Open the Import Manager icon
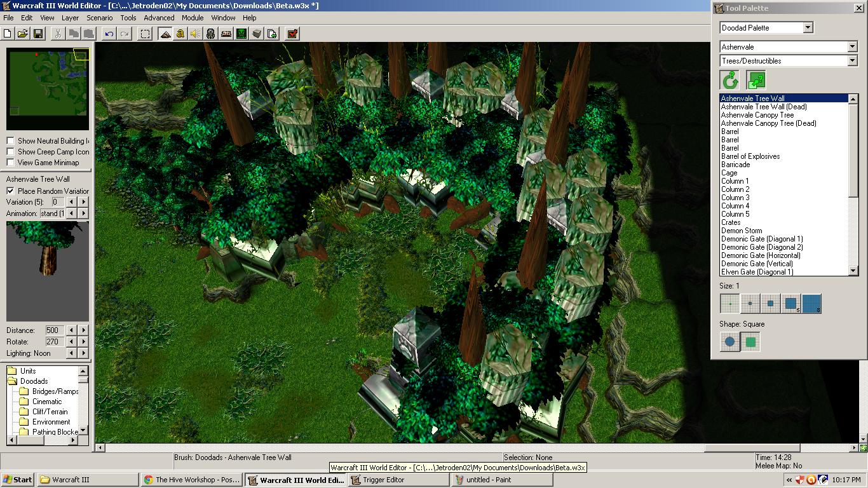 tap(272, 34)
